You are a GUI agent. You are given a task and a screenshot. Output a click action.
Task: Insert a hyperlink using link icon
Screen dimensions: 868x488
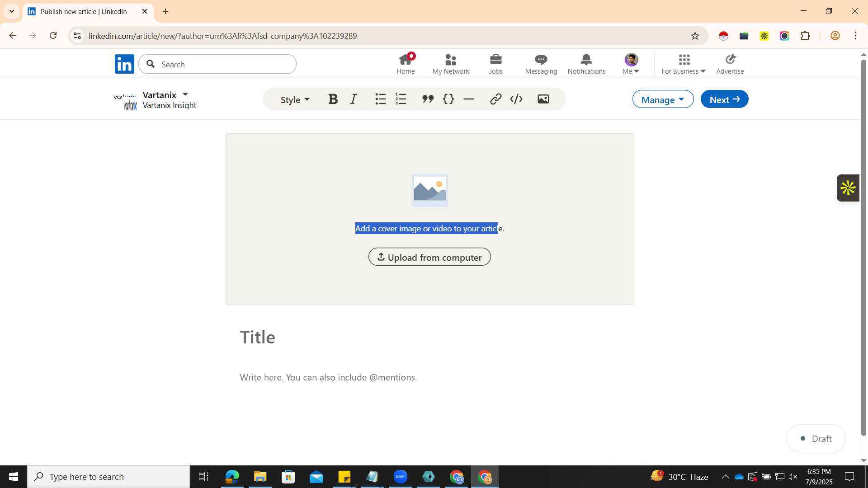click(x=496, y=99)
